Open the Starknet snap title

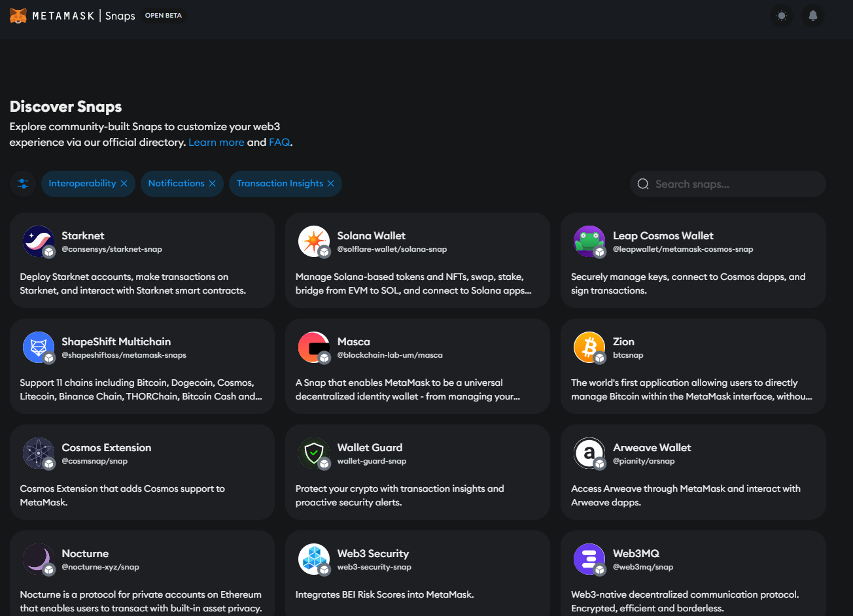(x=83, y=236)
